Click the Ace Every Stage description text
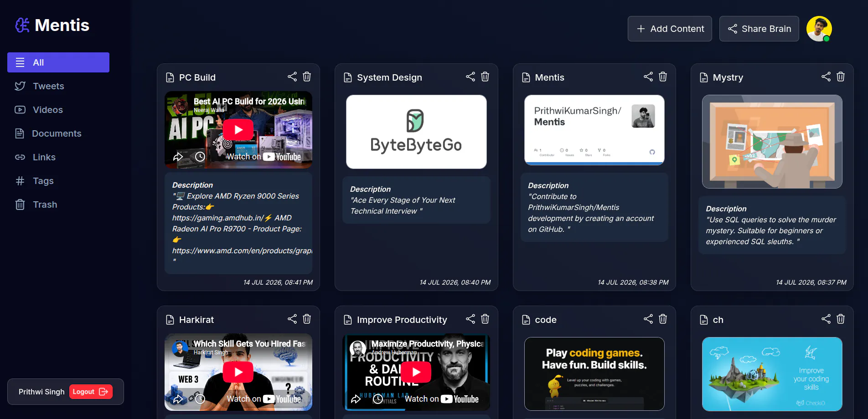The height and width of the screenshot is (419, 868). [403, 205]
